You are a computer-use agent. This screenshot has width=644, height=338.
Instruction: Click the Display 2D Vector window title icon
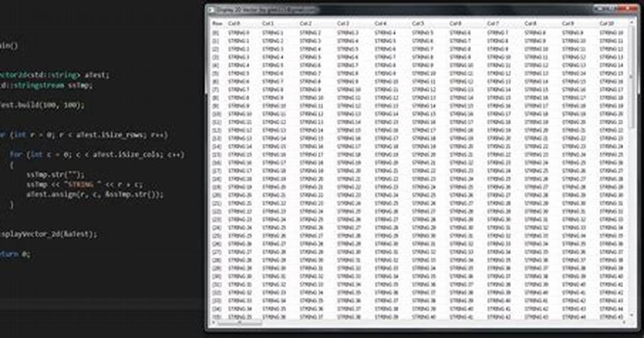point(211,10)
